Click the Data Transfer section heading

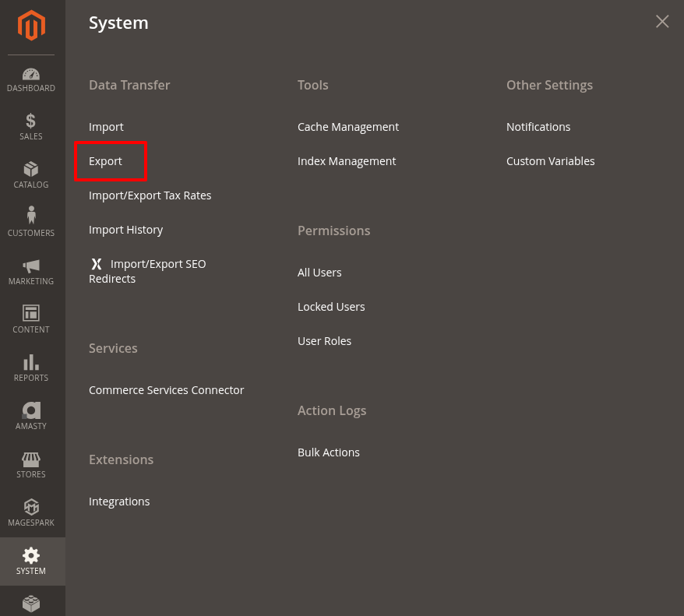pyautogui.click(x=129, y=85)
